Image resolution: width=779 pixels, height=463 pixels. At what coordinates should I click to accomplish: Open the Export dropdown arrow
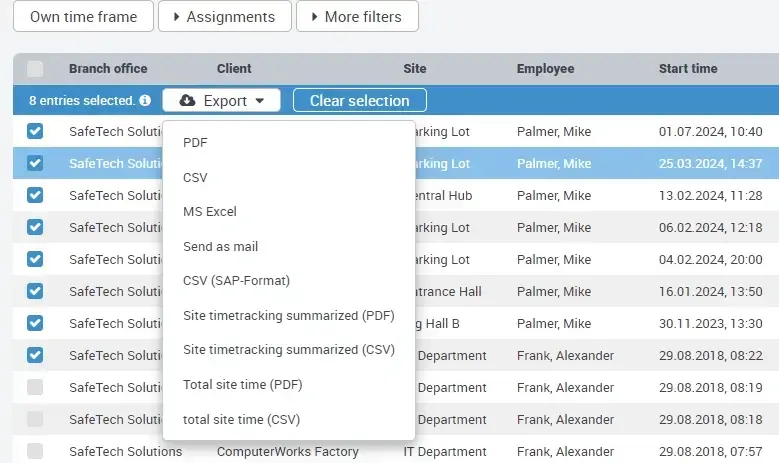click(260, 101)
